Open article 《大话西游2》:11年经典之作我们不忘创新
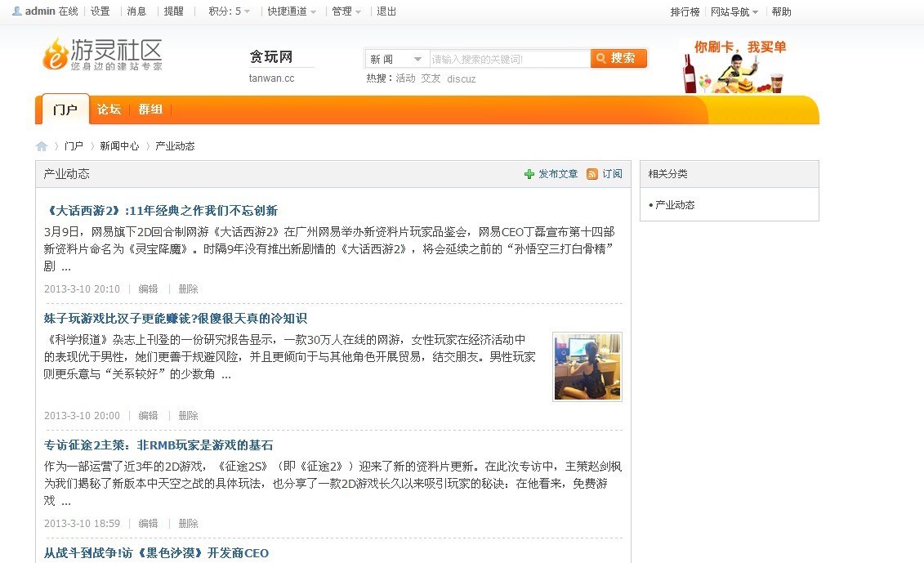 (x=161, y=211)
